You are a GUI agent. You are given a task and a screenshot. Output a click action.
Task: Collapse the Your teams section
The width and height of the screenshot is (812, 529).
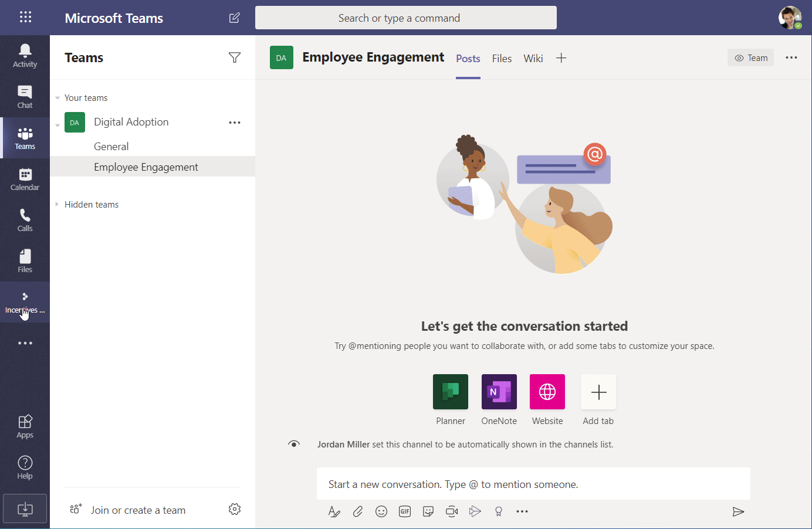[x=57, y=97]
